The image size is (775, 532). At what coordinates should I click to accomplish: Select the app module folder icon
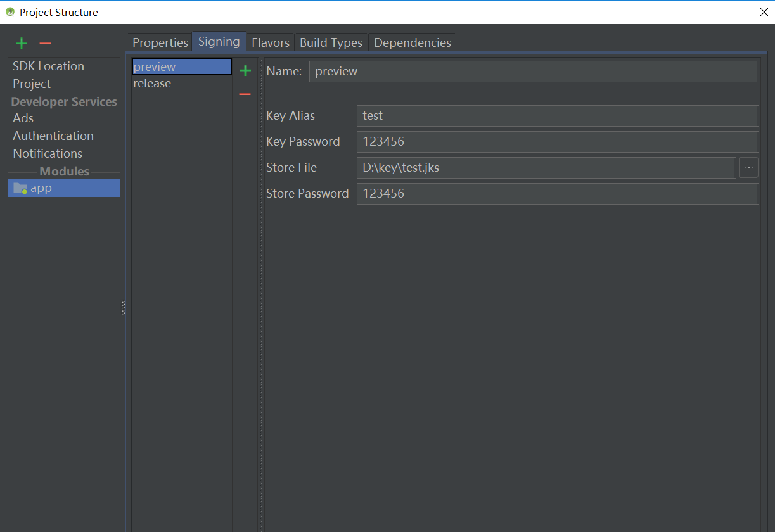click(x=20, y=188)
